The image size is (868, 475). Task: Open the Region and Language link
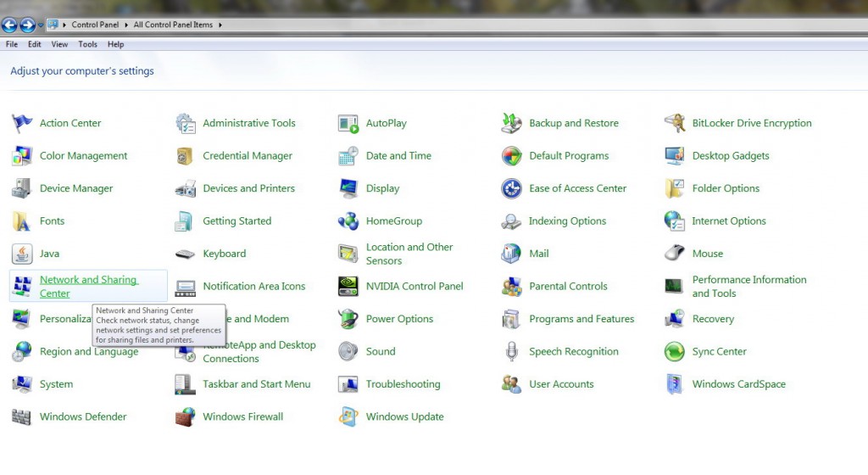click(x=89, y=351)
